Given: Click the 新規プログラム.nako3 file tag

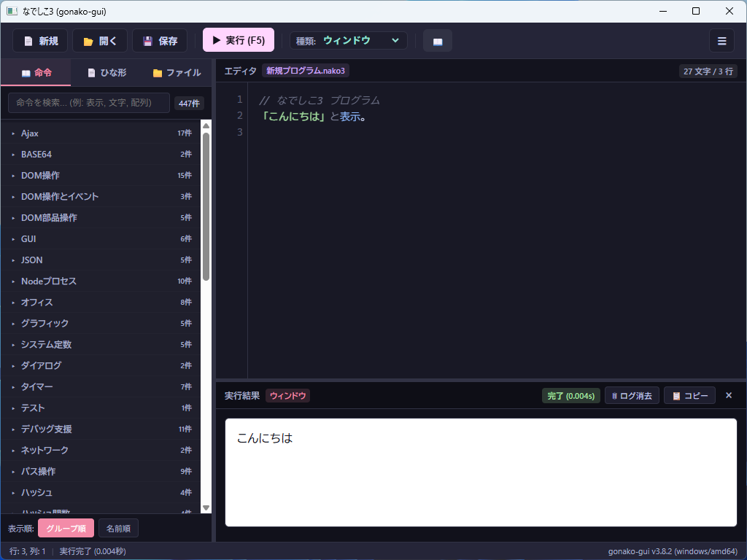Looking at the screenshot, I should point(306,71).
